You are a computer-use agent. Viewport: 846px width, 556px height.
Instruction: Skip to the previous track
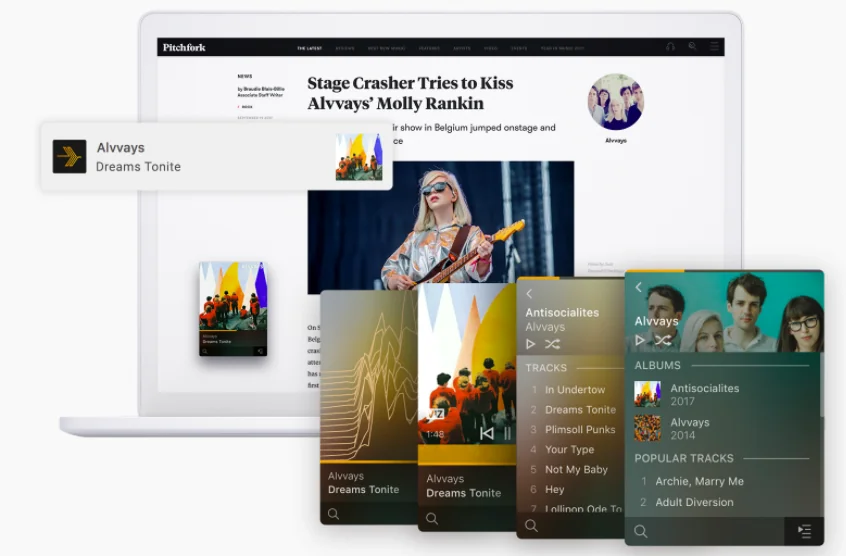487,433
